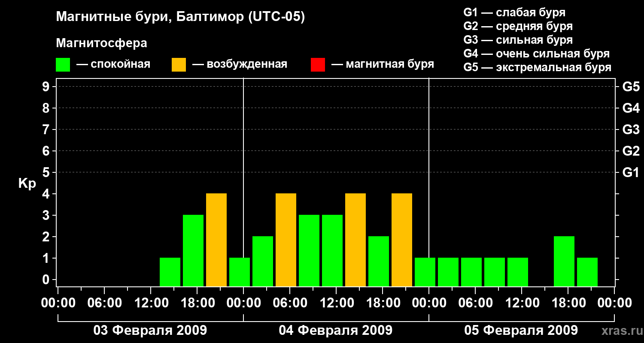This screenshot has height=343, width=644.
Task: Click the first green Kp 1 bar on 03 Февраля
Action: 170,272
